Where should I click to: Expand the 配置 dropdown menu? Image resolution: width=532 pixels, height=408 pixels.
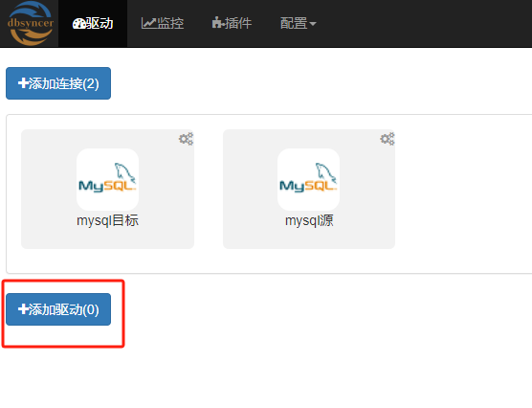[x=299, y=23]
